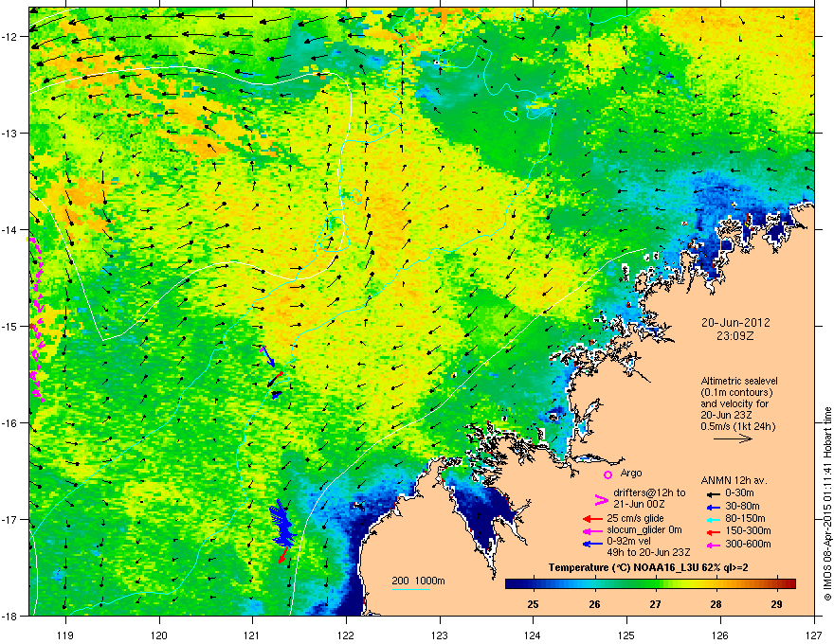
Task: Click longitude tick label 119
Action: [65, 635]
